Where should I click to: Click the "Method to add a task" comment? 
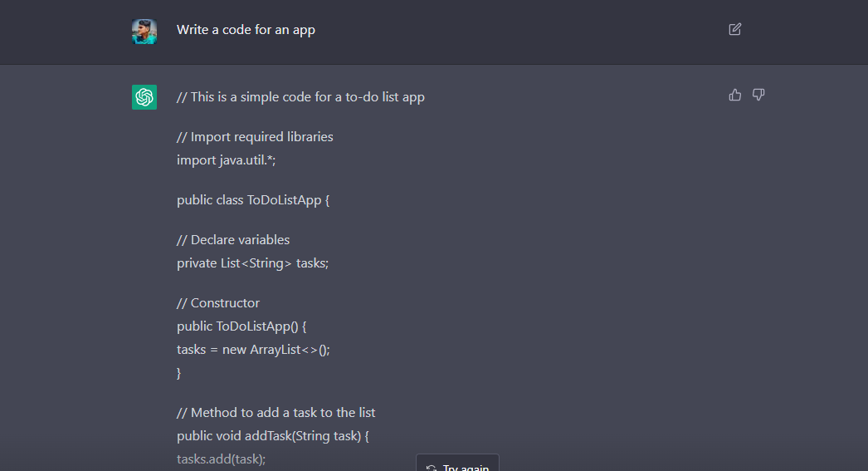point(276,413)
